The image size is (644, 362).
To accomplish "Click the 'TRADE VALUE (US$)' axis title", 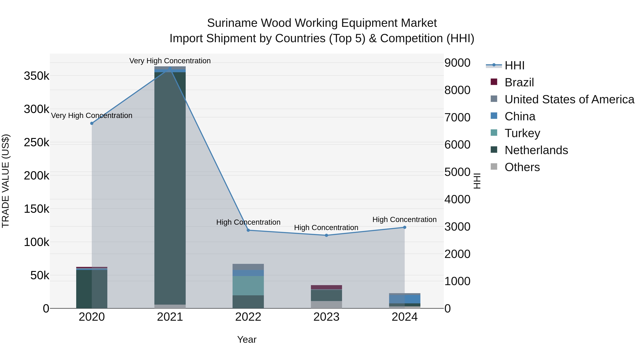I will click(x=6, y=181).
